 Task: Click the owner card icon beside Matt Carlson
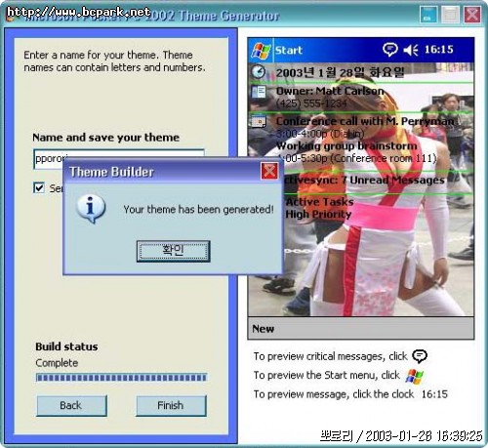click(259, 92)
